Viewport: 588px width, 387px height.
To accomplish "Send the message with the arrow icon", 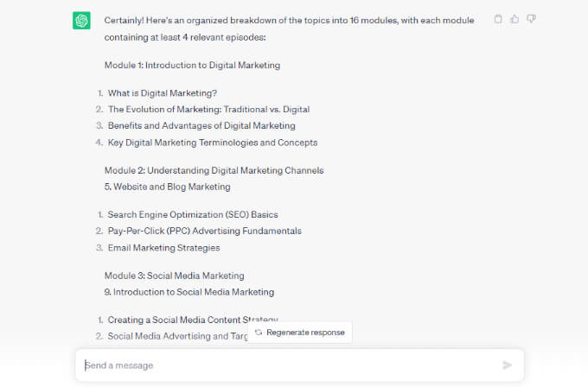I will [507, 365].
